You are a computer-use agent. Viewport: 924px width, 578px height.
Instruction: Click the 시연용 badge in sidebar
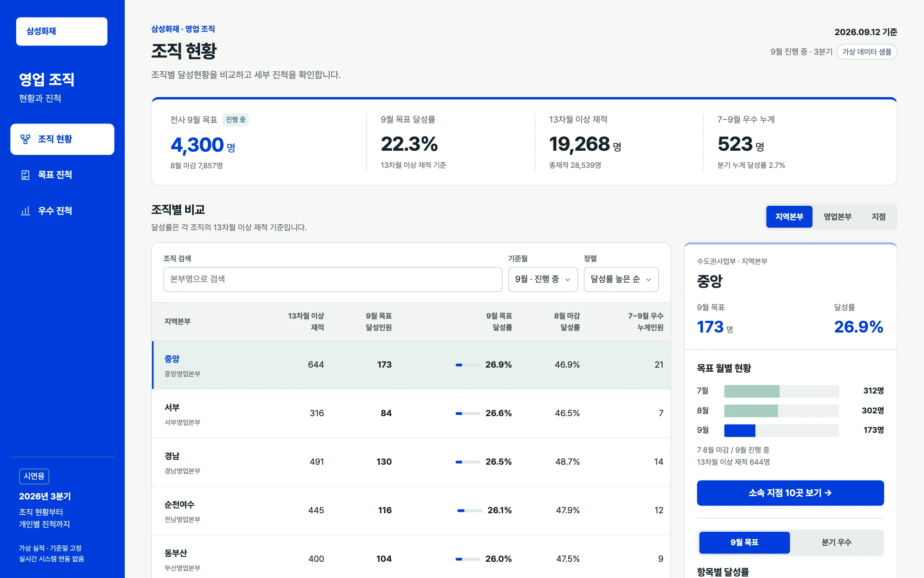tap(34, 476)
